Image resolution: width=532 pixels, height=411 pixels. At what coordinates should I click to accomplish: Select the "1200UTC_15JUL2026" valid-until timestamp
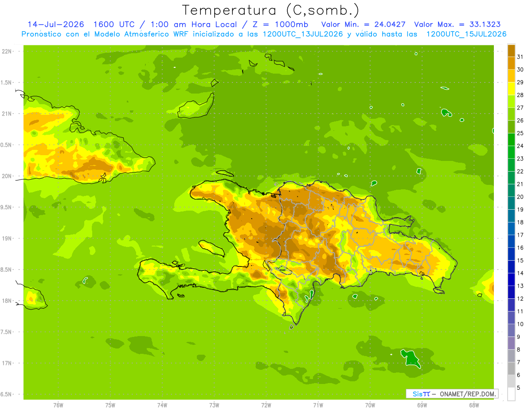click(x=466, y=34)
